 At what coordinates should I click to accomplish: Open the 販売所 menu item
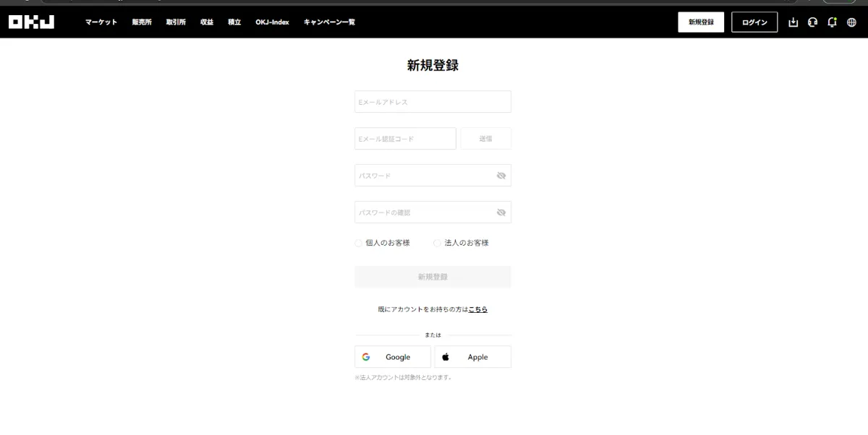coord(142,22)
